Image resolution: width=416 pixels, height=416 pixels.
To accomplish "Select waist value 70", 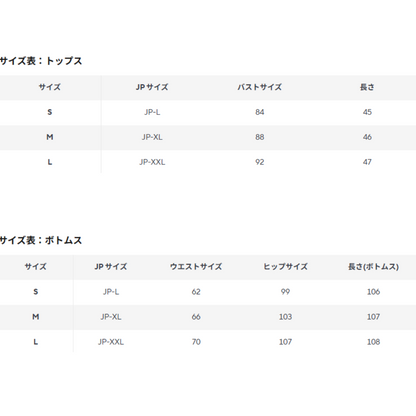I will point(196,342).
